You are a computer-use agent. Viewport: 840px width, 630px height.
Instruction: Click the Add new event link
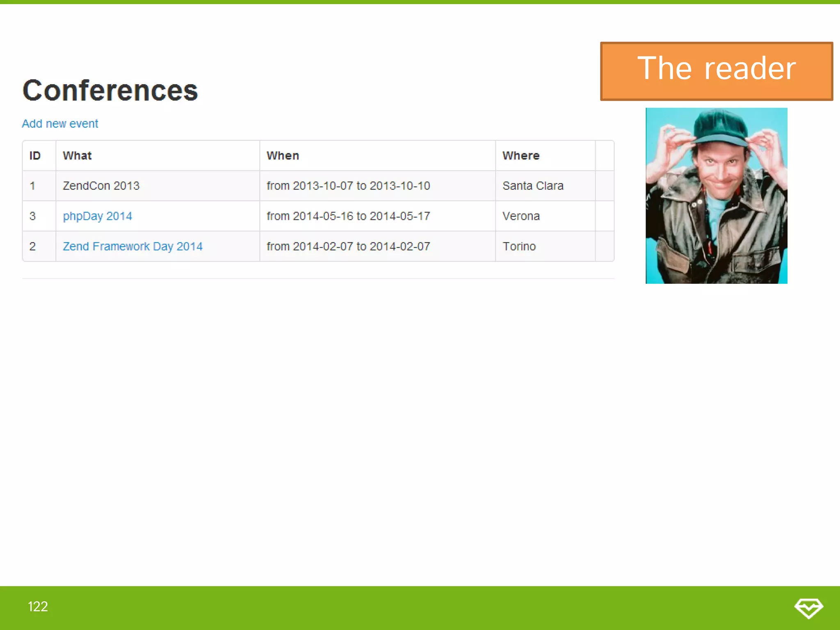click(x=60, y=123)
